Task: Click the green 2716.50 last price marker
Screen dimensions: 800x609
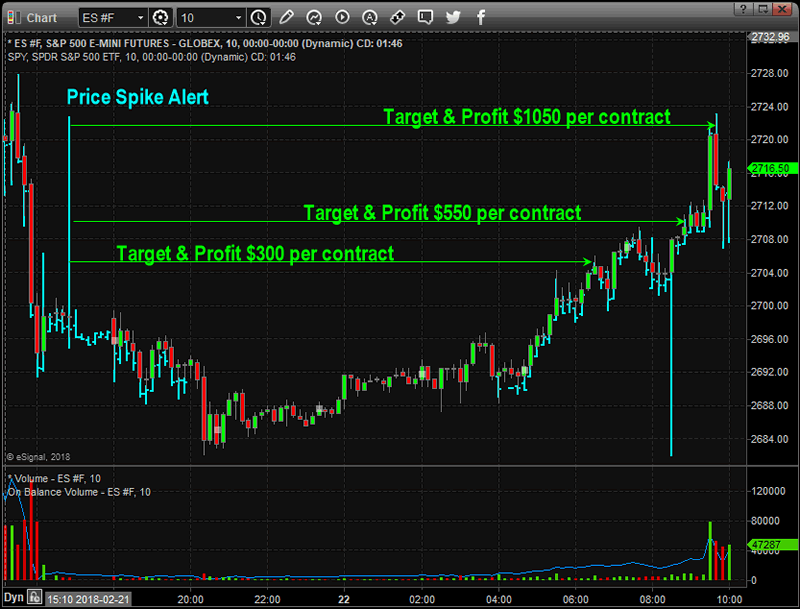Action: coord(772,168)
